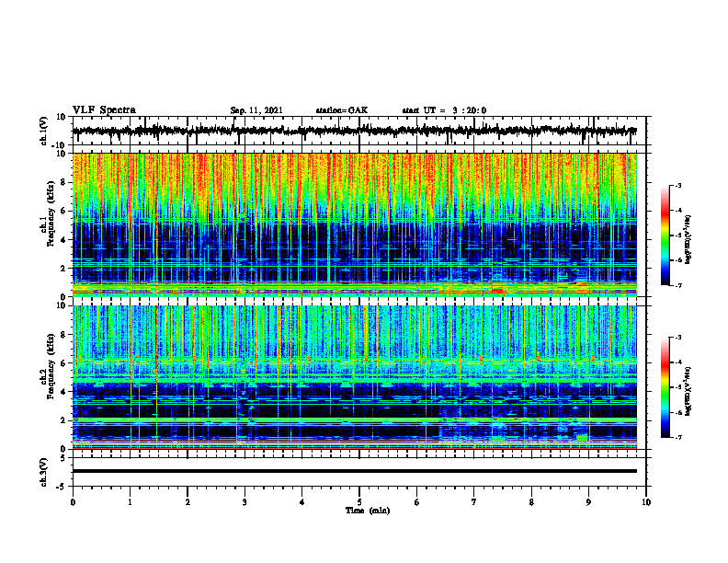Click the "5" minute tick label
Viewport: 728px width, 563px height.
(359, 502)
